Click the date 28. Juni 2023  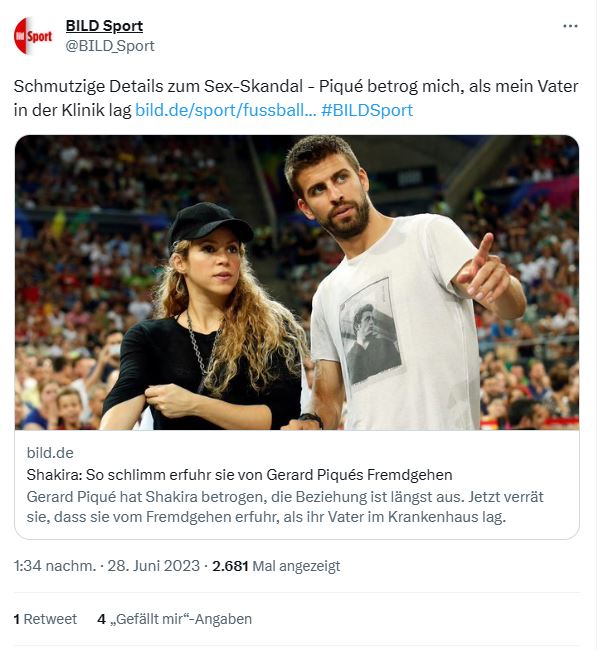(152, 566)
